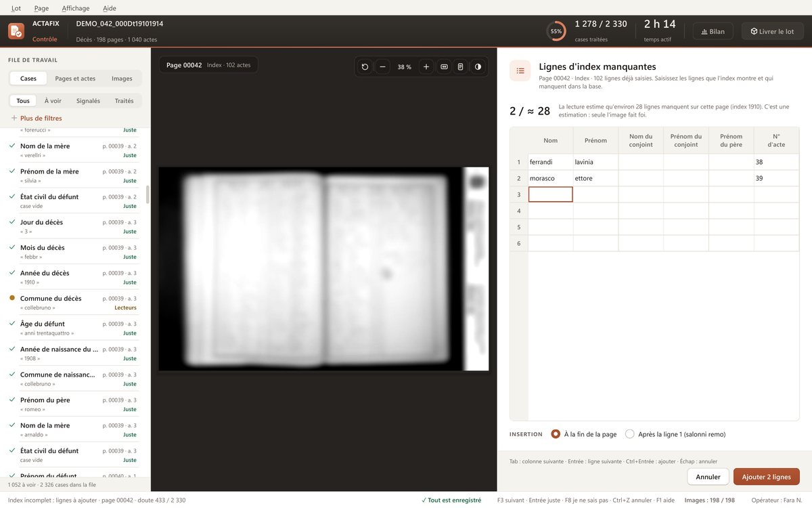The width and height of the screenshot is (812, 508).
Task: Click the blurred register page image
Action: (x=323, y=269)
